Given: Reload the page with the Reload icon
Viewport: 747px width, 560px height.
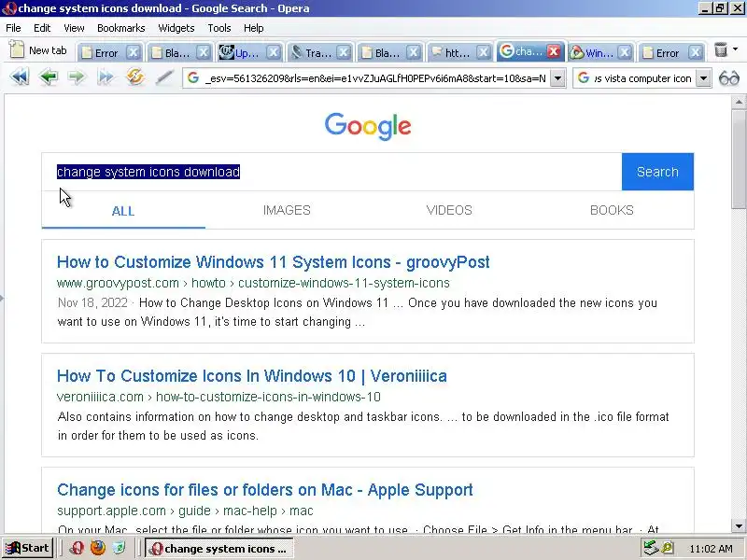Looking at the screenshot, I should pos(134,77).
